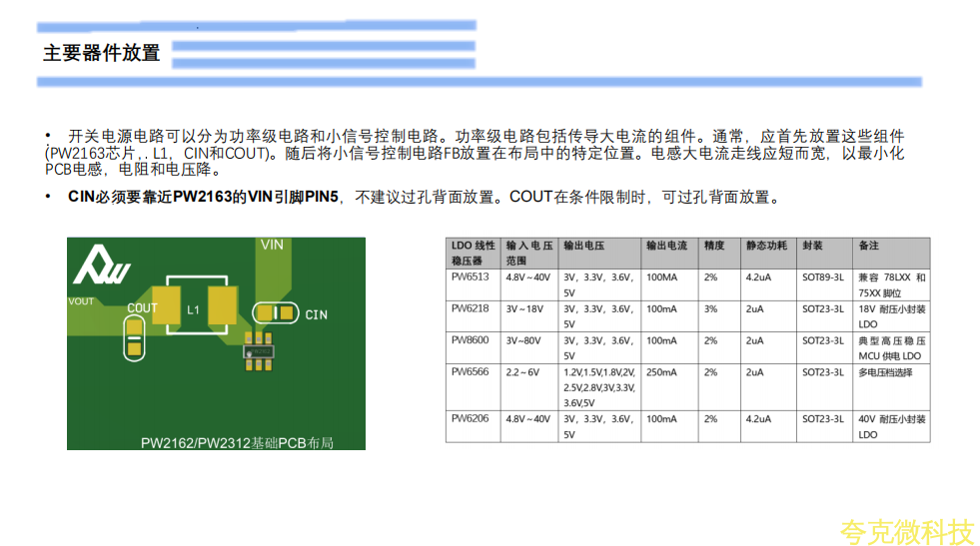
Task: Click the PW6566 table entry
Action: click(471, 372)
